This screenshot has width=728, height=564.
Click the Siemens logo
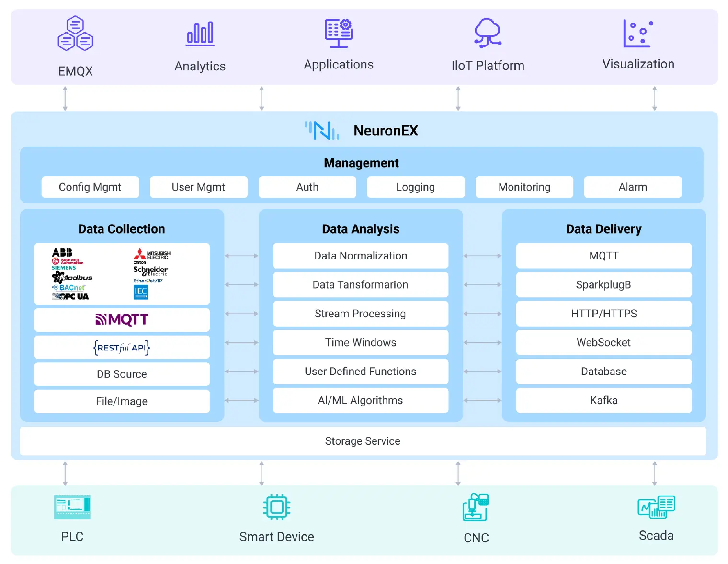64,268
